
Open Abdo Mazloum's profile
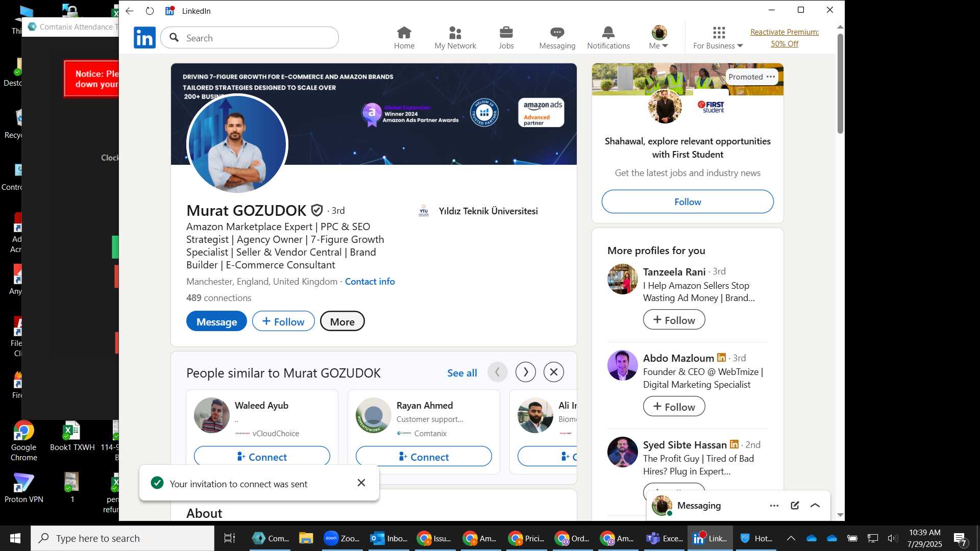678,358
